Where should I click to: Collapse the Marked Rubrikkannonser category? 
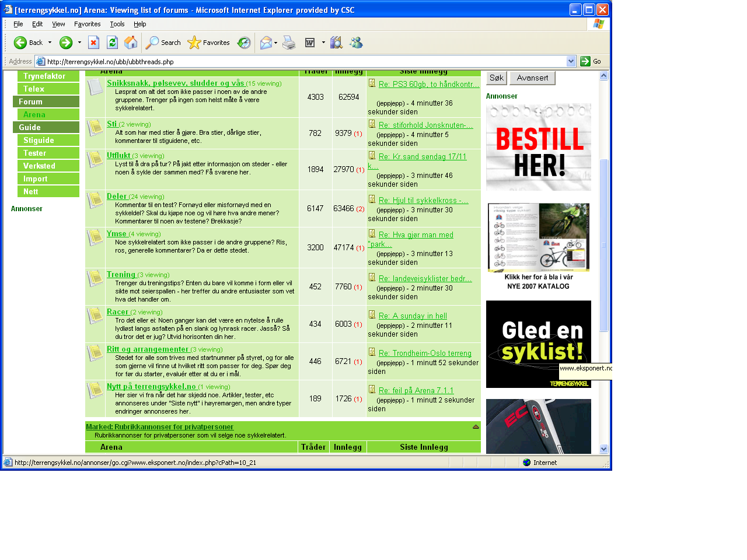pos(476,427)
